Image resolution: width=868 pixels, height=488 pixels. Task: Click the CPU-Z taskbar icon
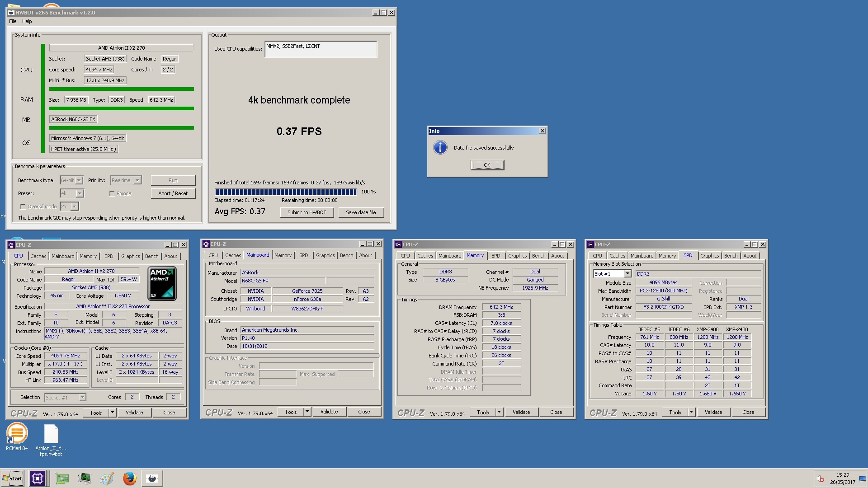(37, 478)
